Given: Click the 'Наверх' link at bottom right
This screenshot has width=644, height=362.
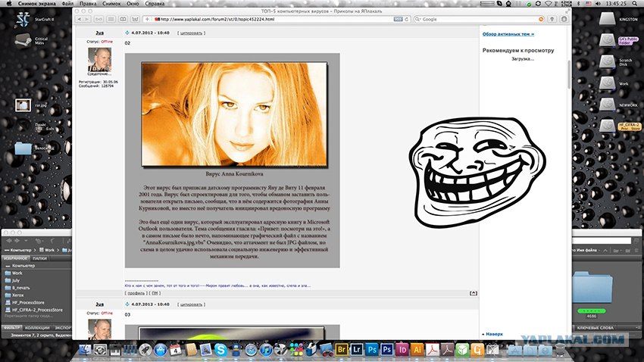Looking at the screenshot, I should 494,333.
